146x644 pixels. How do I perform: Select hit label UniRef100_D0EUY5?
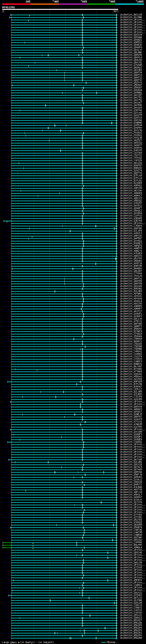click(x=131, y=150)
